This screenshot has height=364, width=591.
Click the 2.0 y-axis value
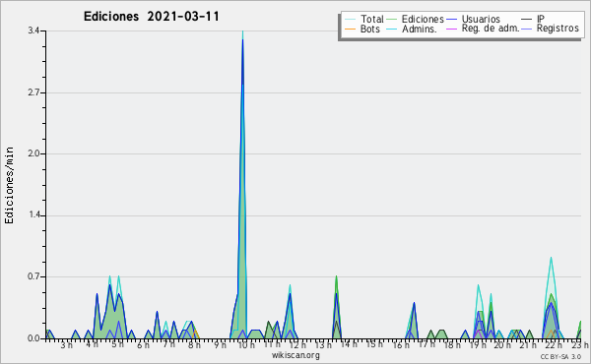tap(33, 153)
